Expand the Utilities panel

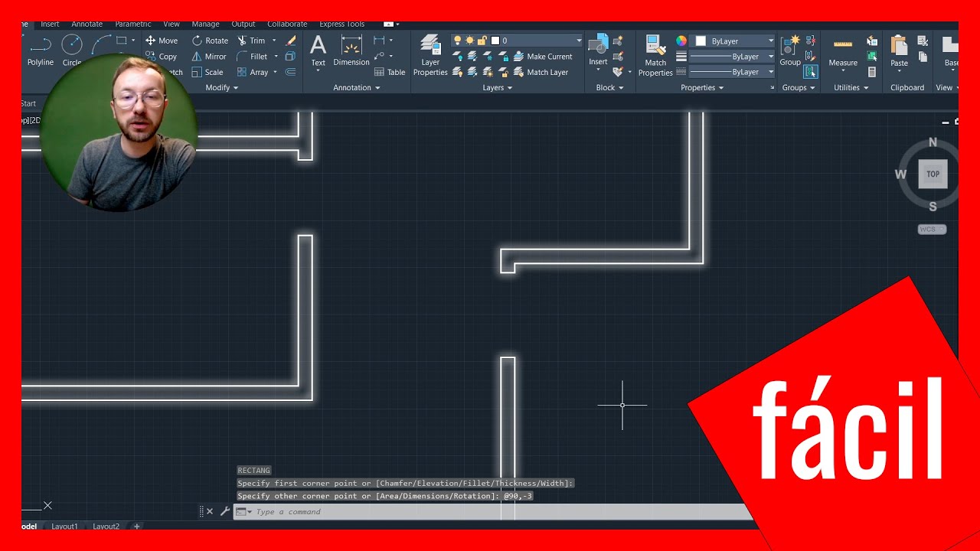pyautogui.click(x=851, y=88)
